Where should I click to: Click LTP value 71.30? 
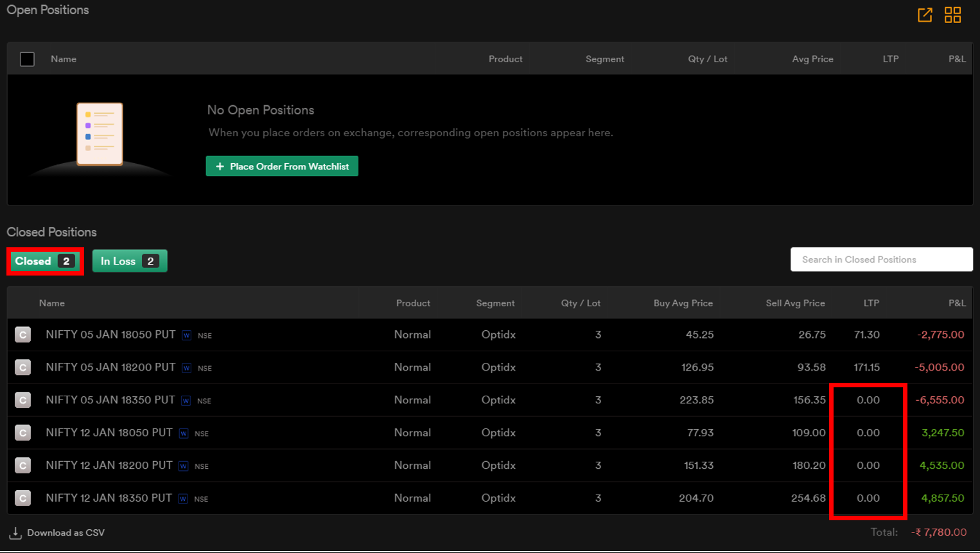[x=866, y=335]
